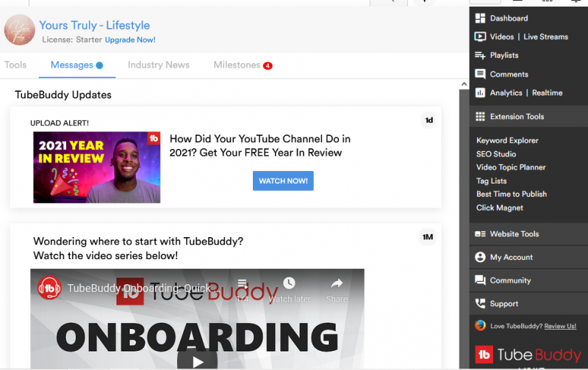The width and height of the screenshot is (588, 370).
Task: Click the My Account person icon
Action: 480,258
